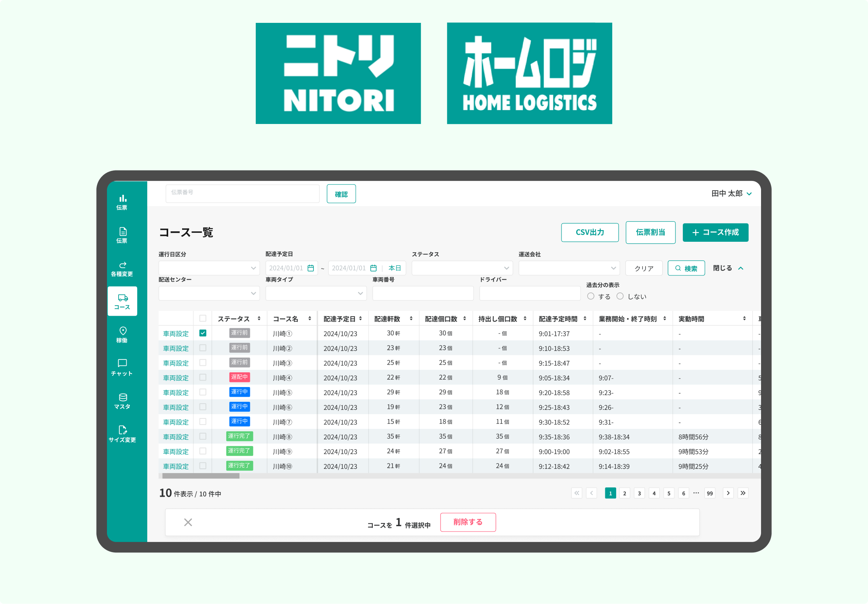The width and height of the screenshot is (868, 604).
Task: Open 稼働 location pin in sidebar
Action: (122, 334)
